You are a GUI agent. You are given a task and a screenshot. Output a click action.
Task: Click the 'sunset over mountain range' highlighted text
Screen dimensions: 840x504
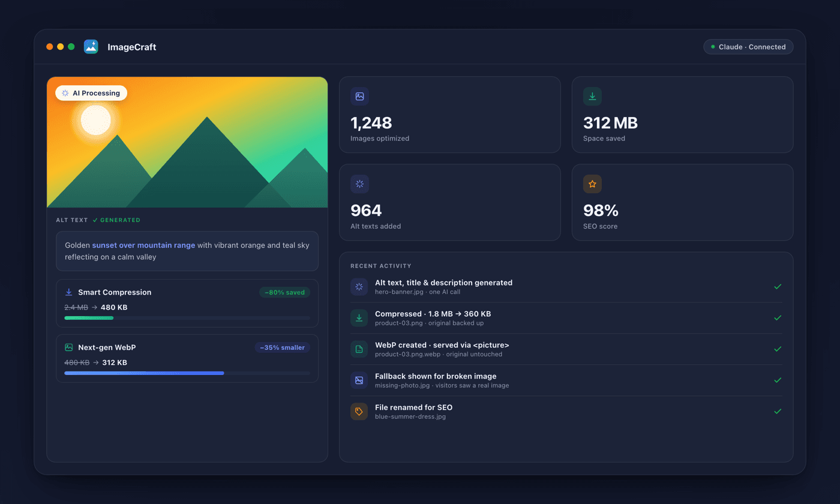coord(143,245)
